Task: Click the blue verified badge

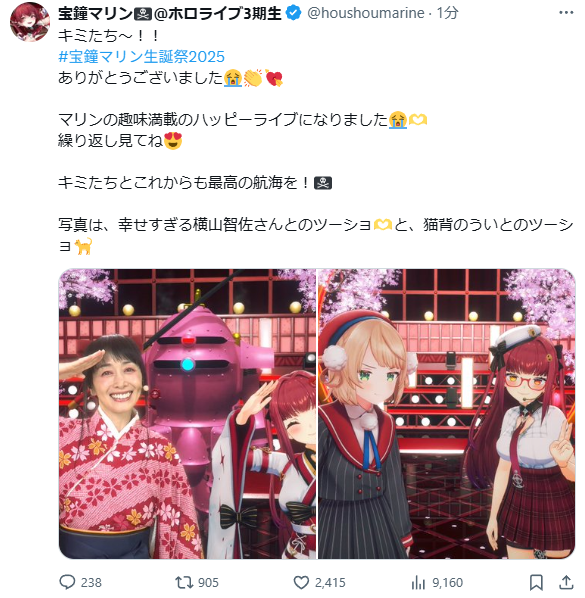Action: 293,13
